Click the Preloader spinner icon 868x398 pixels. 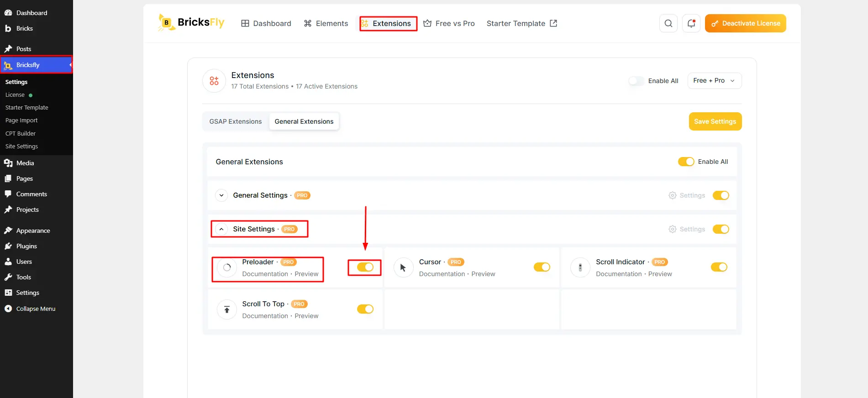tap(226, 267)
